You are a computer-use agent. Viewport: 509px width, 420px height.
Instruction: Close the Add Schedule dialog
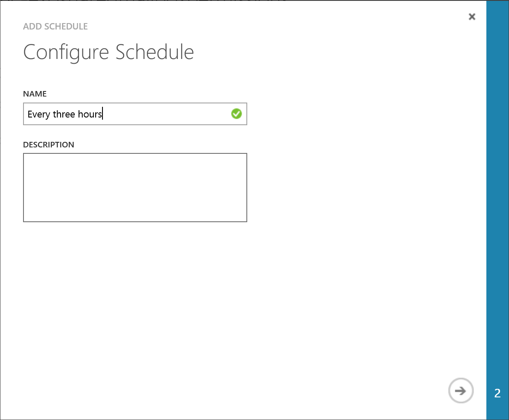(472, 17)
